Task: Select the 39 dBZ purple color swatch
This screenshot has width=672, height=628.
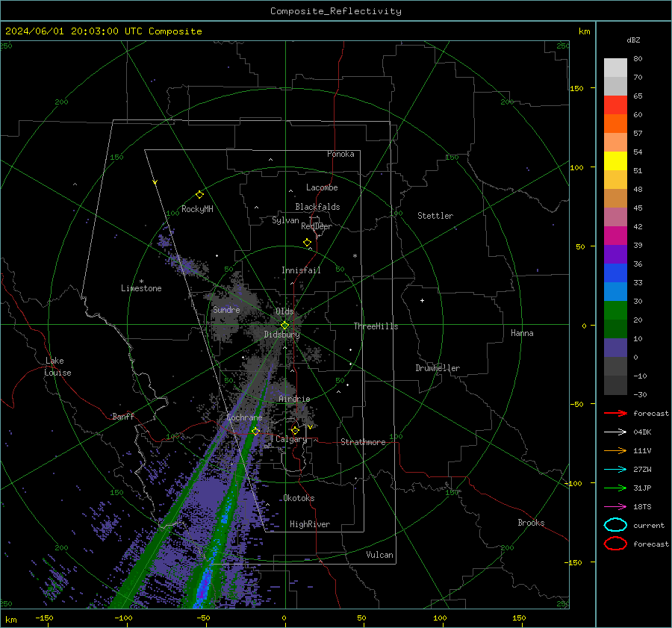Action: (x=615, y=254)
